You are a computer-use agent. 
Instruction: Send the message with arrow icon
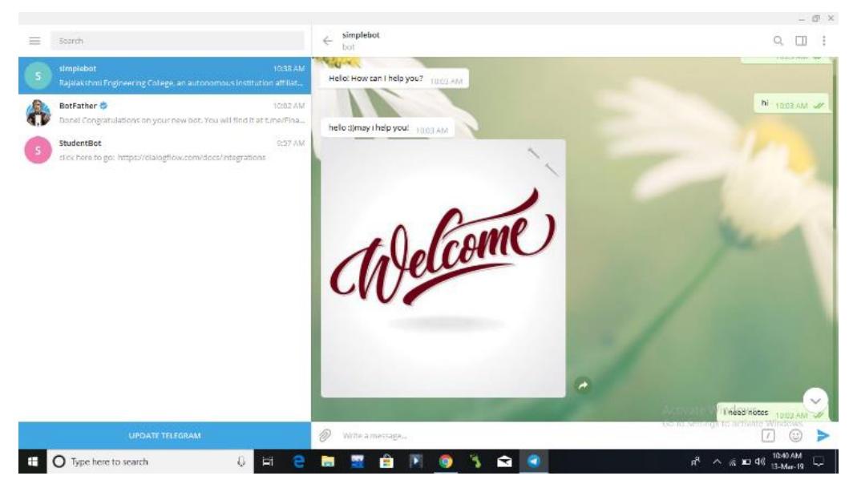[x=822, y=436]
